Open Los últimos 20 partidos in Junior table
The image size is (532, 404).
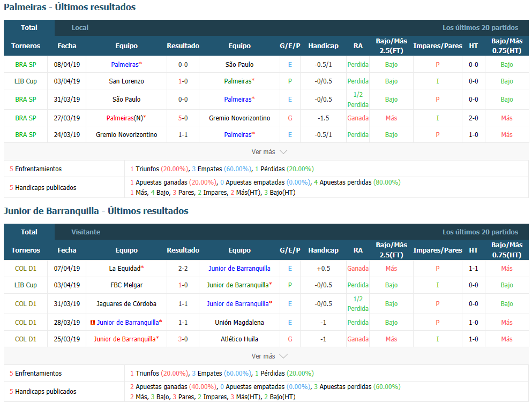click(x=480, y=232)
